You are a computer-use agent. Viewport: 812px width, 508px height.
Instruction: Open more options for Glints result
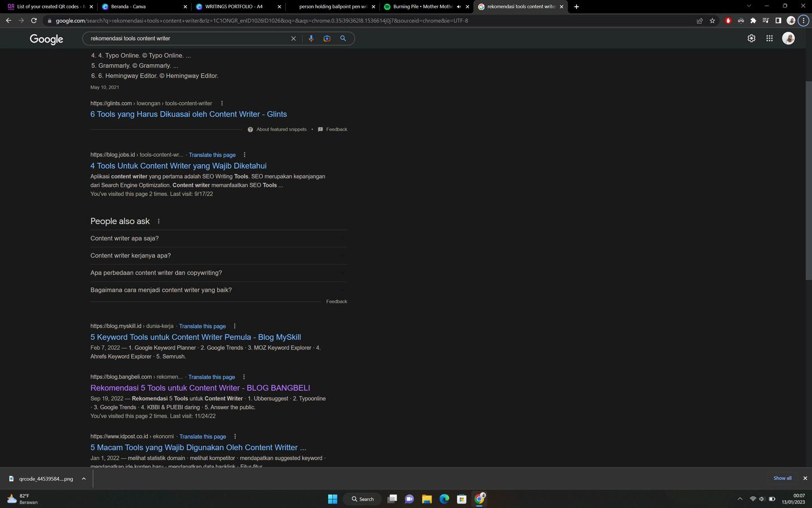click(222, 103)
